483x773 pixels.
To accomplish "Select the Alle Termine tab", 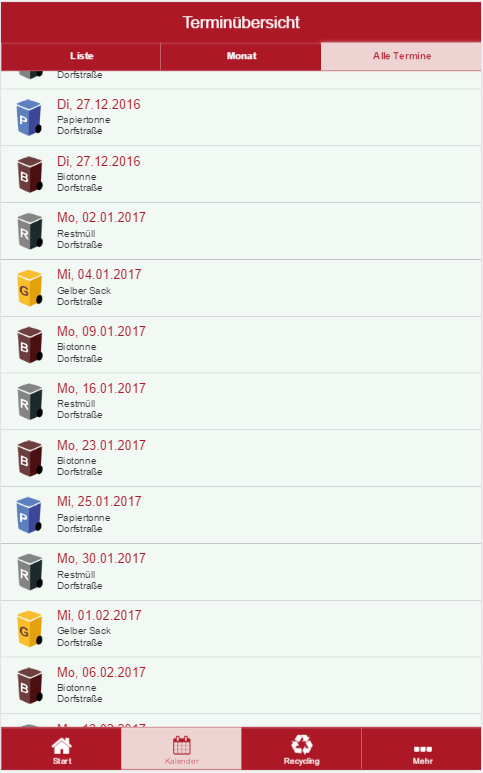I will tap(402, 56).
